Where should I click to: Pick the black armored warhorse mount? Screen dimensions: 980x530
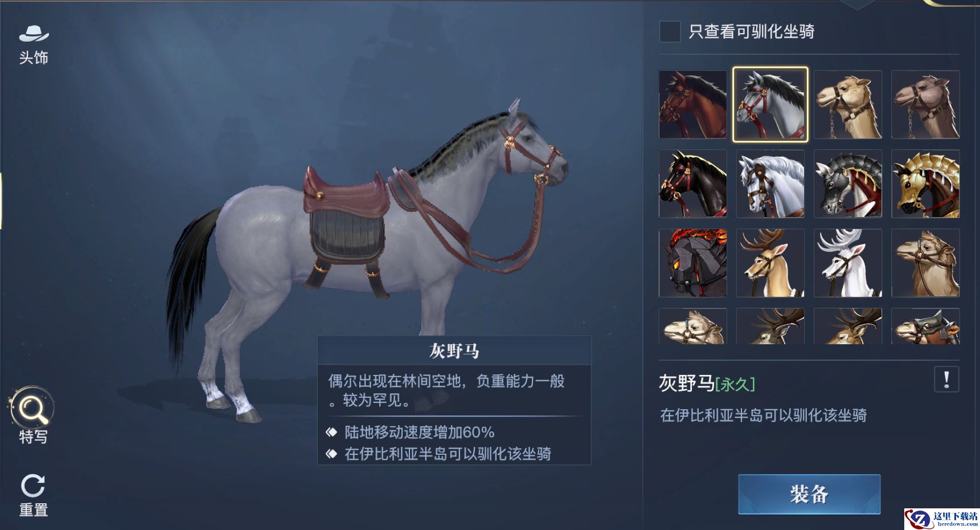click(x=848, y=184)
